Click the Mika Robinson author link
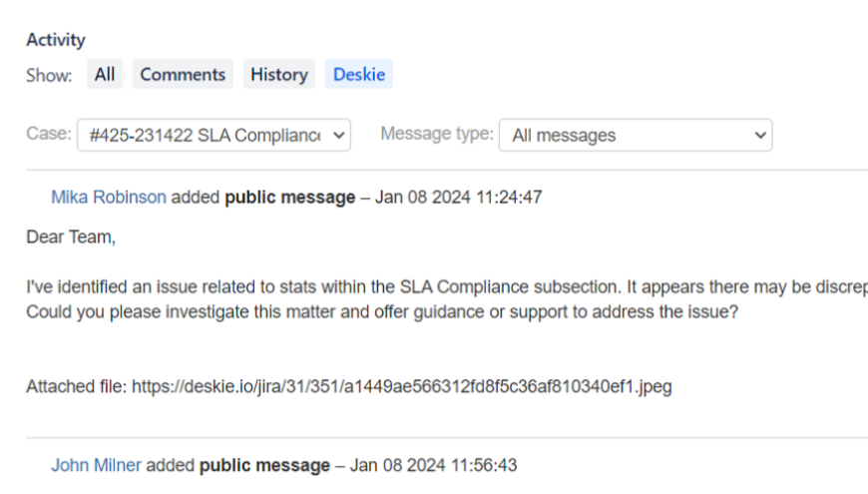This screenshot has width=868, height=494. tap(109, 198)
